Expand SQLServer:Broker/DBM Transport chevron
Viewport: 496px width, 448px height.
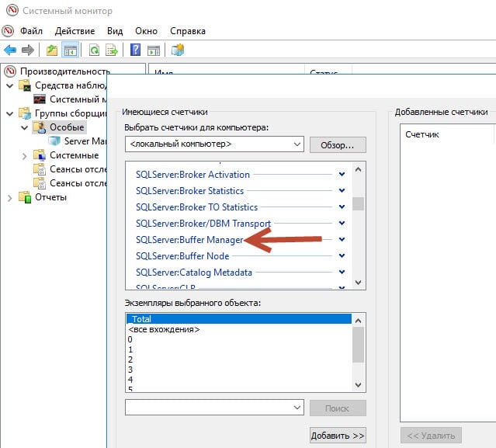[x=342, y=223]
